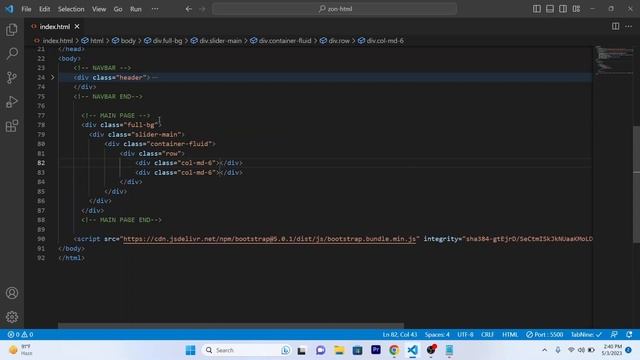Viewport: 640px width, 360px height.
Task: Open the File menu
Action: [26, 9]
